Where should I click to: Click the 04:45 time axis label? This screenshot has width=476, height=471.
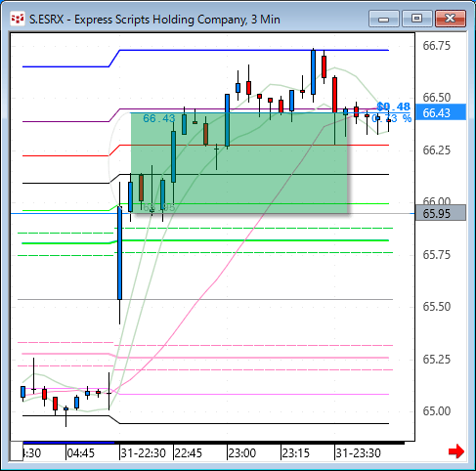(80, 453)
